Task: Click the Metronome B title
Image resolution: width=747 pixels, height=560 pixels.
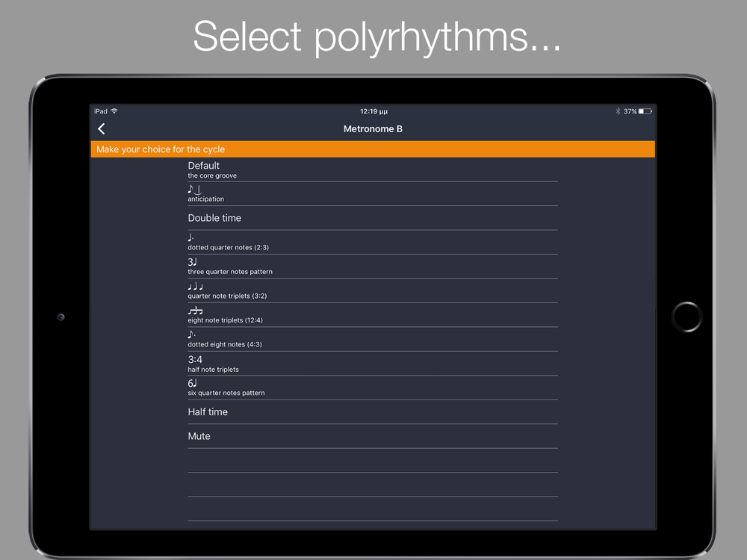Action: [x=373, y=129]
